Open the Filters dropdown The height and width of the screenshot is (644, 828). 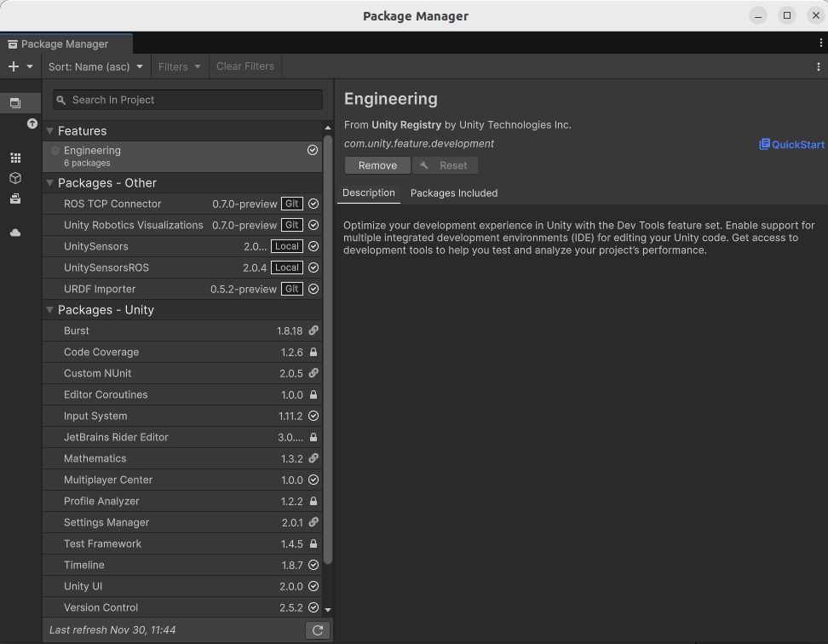[179, 66]
